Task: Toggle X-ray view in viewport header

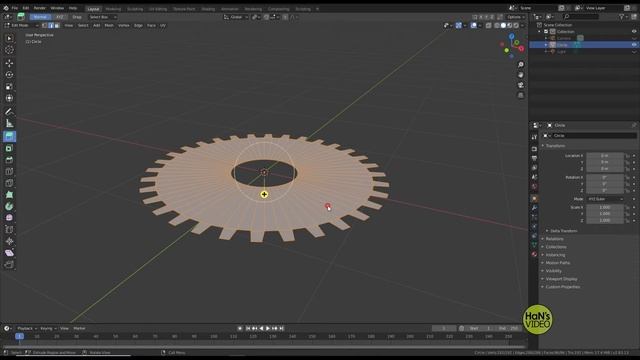Action: [x=489, y=25]
